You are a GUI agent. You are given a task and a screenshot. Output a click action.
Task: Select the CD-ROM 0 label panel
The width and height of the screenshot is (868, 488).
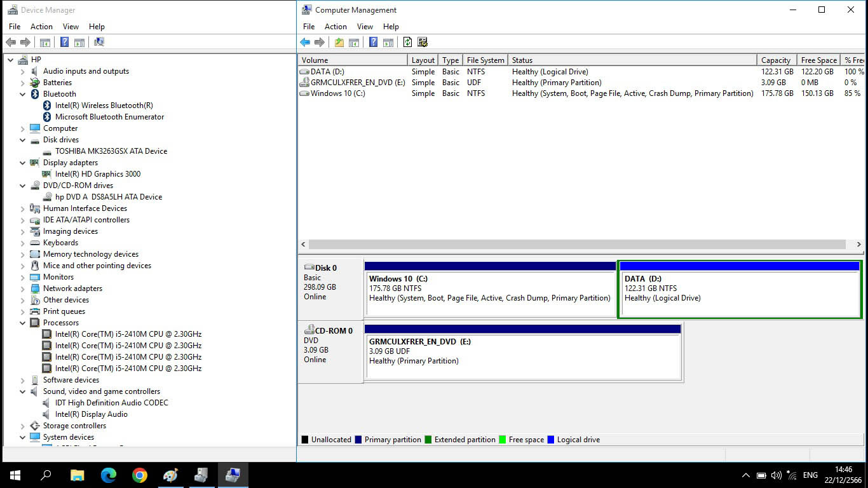(330, 351)
